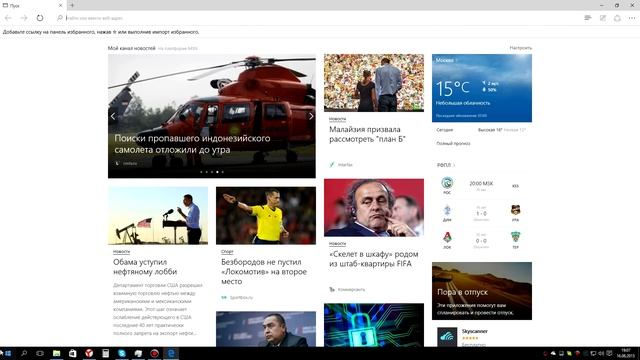Show next slide in news carousel

pyautogui.click(x=311, y=116)
